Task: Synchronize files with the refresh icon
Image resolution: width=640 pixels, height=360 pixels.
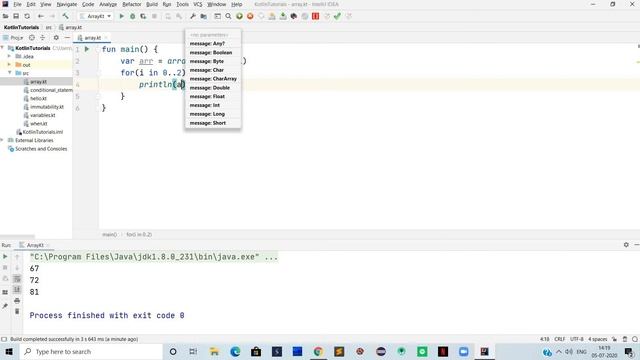Action: point(27,16)
